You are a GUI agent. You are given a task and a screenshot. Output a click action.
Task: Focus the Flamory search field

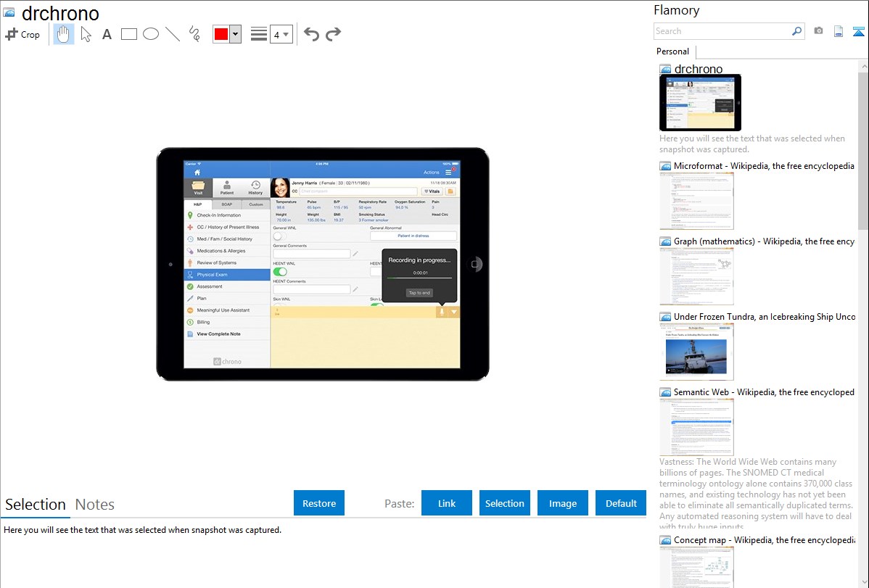tap(722, 31)
